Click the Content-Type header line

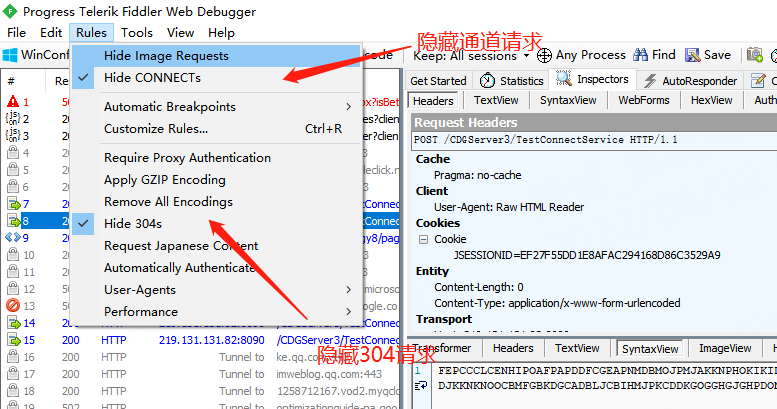click(557, 303)
